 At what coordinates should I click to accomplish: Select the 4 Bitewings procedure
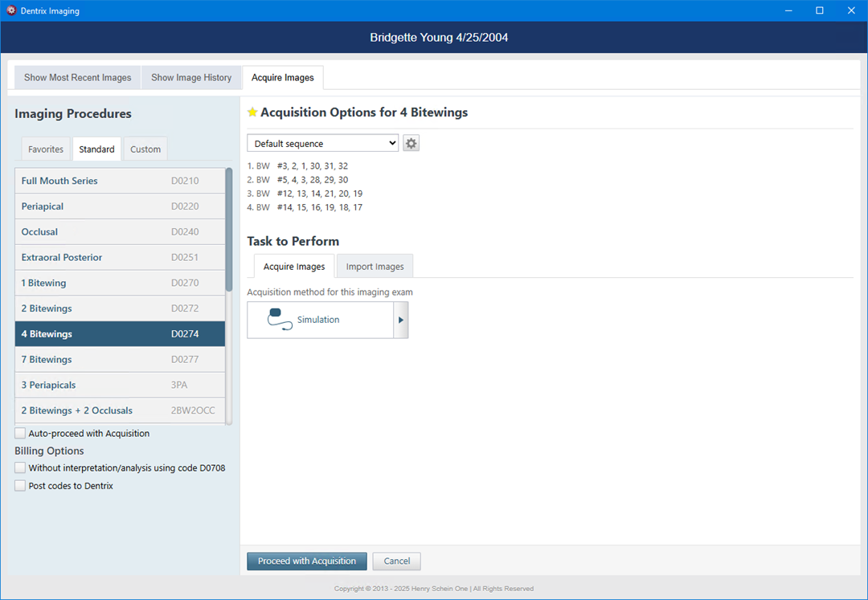click(x=120, y=334)
